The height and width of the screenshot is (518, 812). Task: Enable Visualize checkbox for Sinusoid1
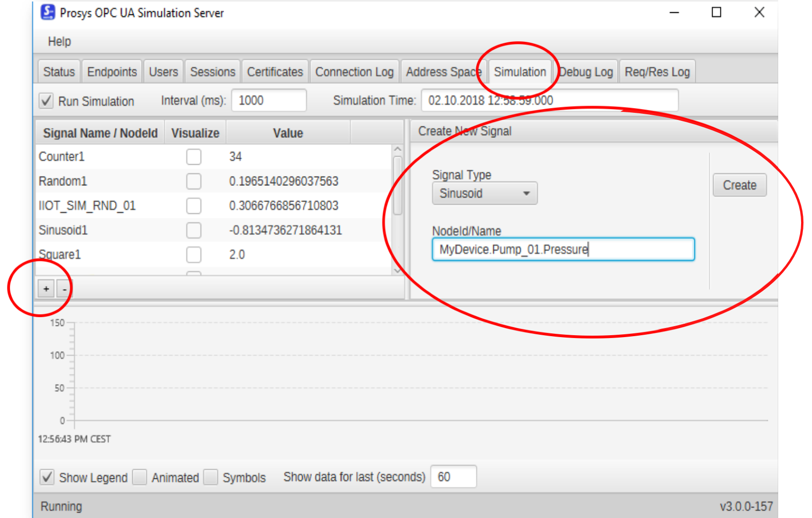[x=194, y=230]
